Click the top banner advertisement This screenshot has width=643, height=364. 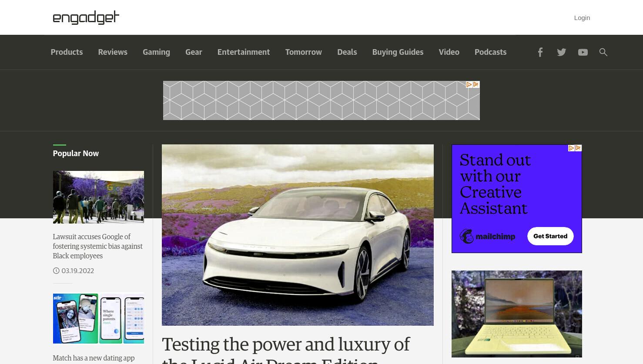click(x=321, y=100)
